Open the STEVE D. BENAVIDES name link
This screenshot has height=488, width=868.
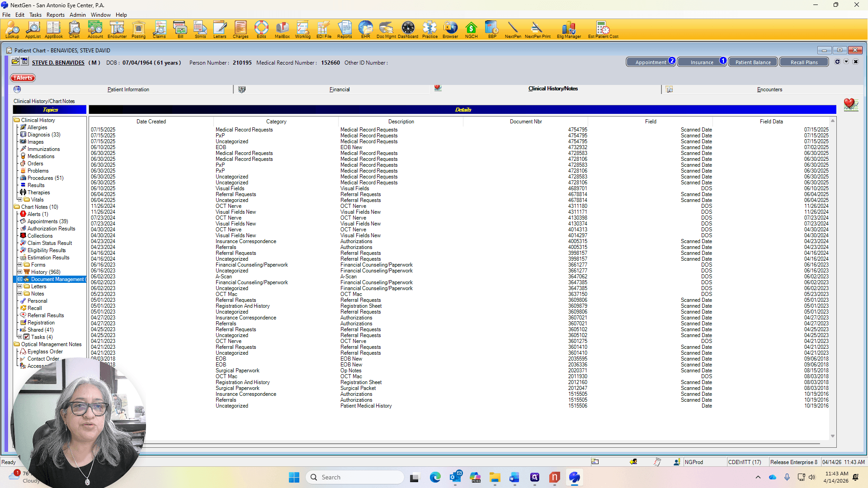coord(58,63)
